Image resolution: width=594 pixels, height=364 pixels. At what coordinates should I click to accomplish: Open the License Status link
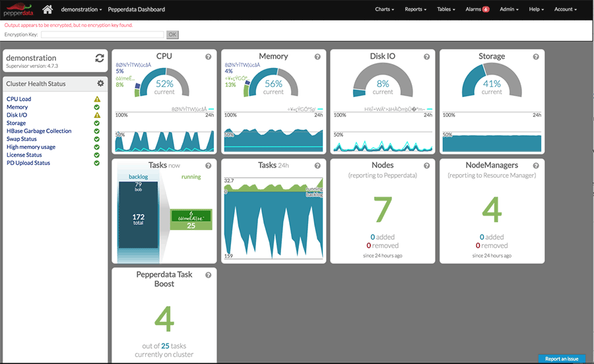pos(24,155)
